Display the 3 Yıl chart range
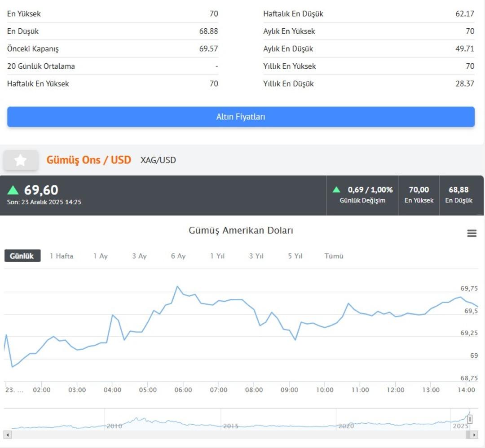This screenshot has width=485, height=448. pyautogui.click(x=256, y=256)
